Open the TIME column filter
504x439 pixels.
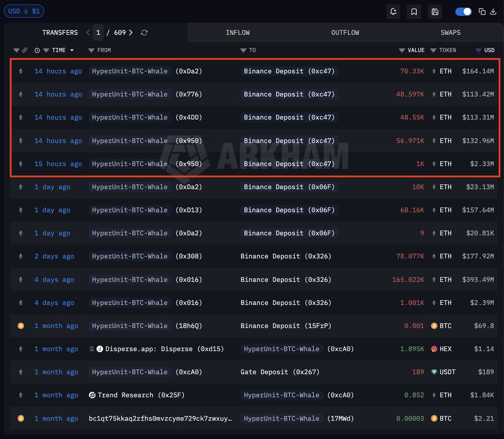46,50
